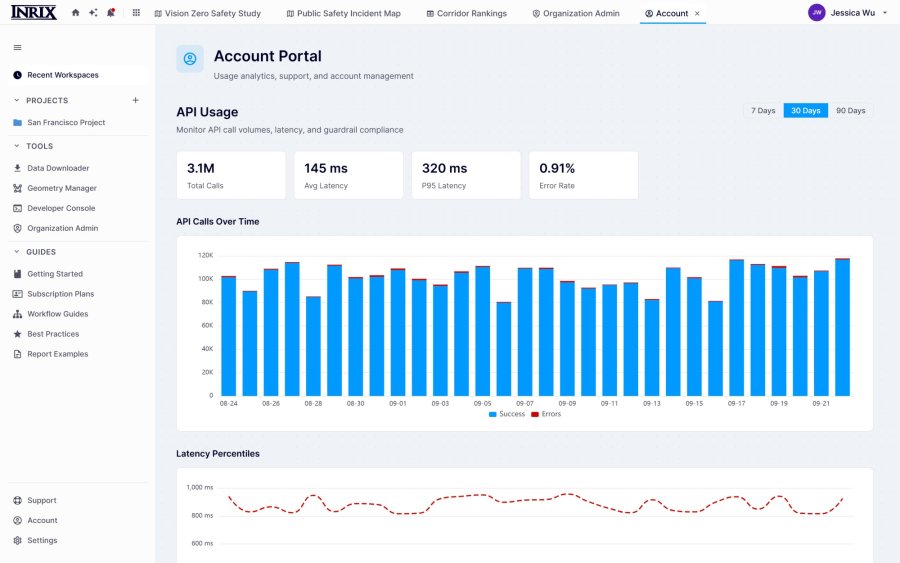The width and height of the screenshot is (900, 563).
Task: Click the INRIX logo
Action: (x=34, y=12)
